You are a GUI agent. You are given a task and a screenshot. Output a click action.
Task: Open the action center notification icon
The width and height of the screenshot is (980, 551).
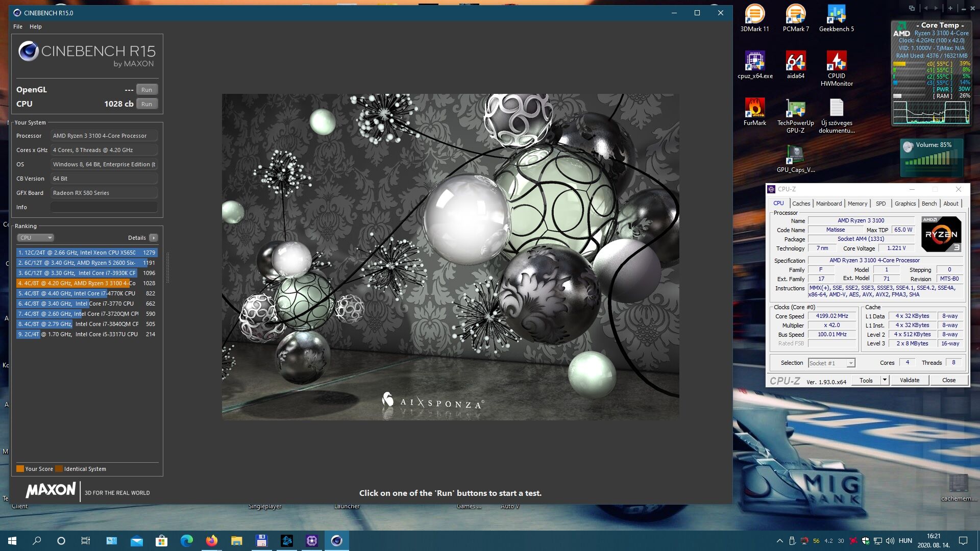tap(963, 541)
